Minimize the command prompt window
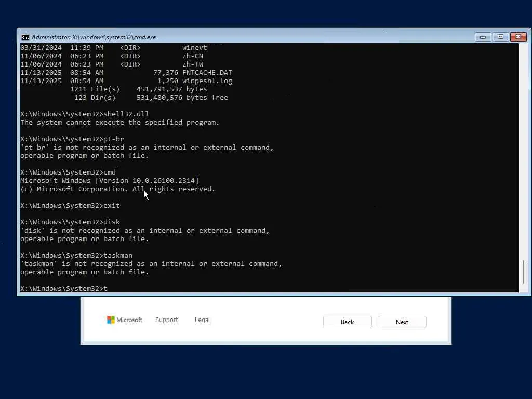532x399 pixels. [483, 37]
